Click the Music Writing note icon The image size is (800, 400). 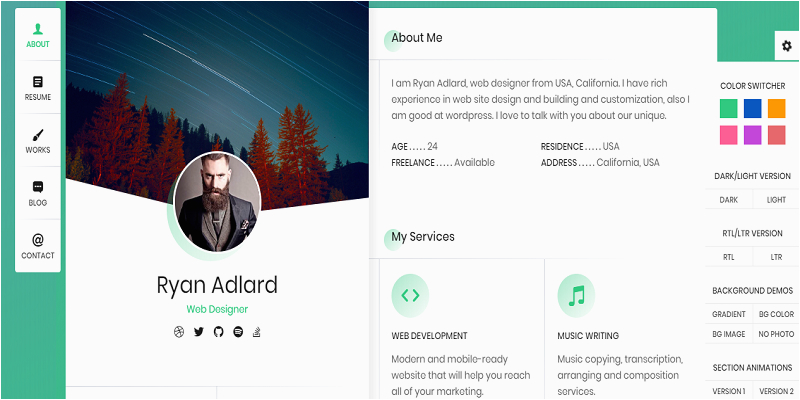click(576, 295)
